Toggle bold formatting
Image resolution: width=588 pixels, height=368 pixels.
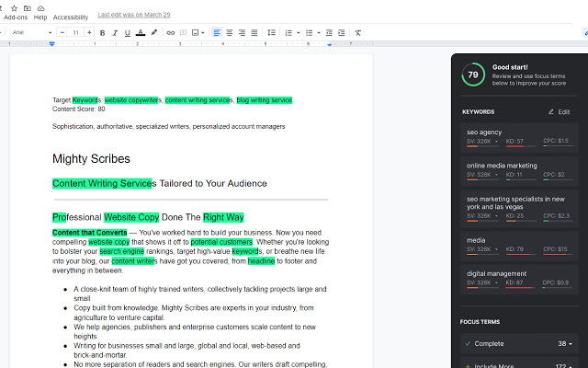(102, 32)
